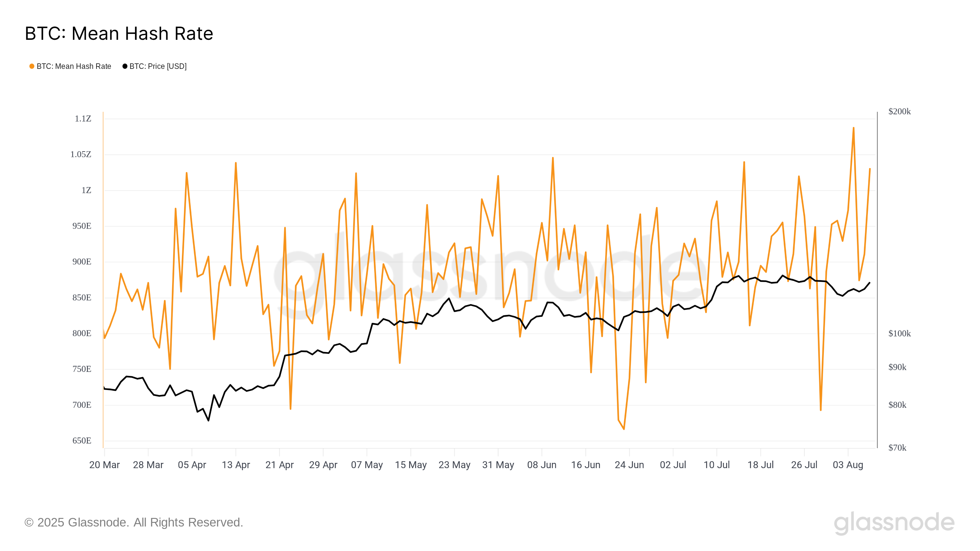980x551 pixels.
Task: Click the "$70k" price axis label
Action: [897, 448]
